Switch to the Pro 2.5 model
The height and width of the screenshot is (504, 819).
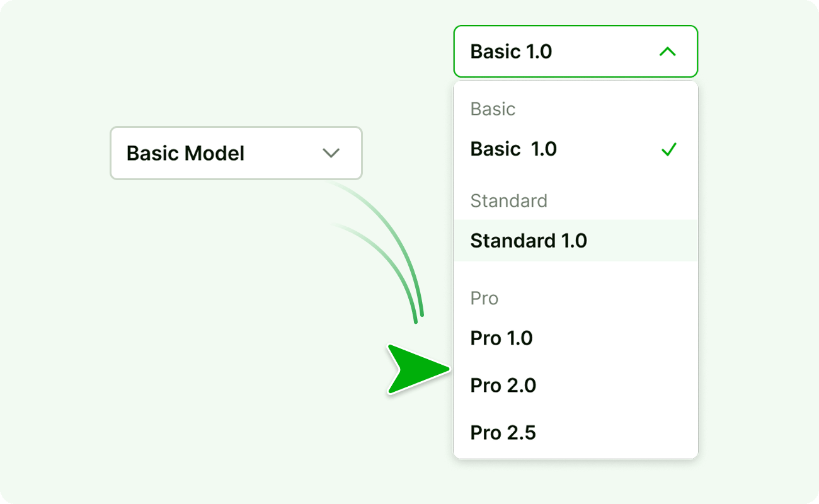[503, 433]
